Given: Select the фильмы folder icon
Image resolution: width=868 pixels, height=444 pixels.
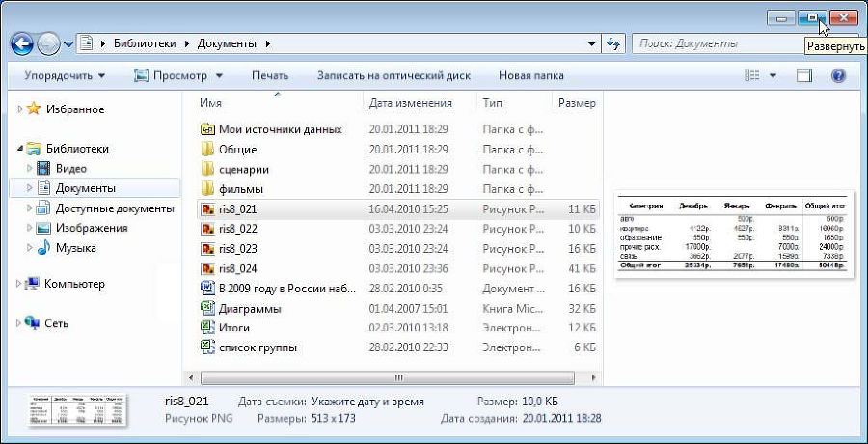Looking at the screenshot, I should [x=207, y=189].
